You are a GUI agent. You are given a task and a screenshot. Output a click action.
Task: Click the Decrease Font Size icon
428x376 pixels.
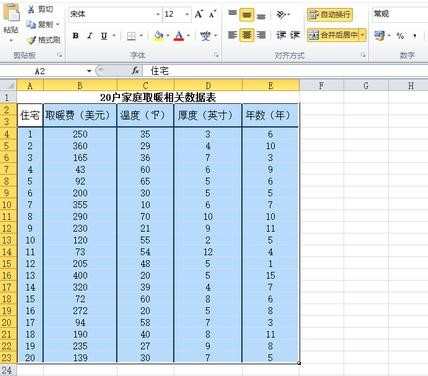point(212,14)
